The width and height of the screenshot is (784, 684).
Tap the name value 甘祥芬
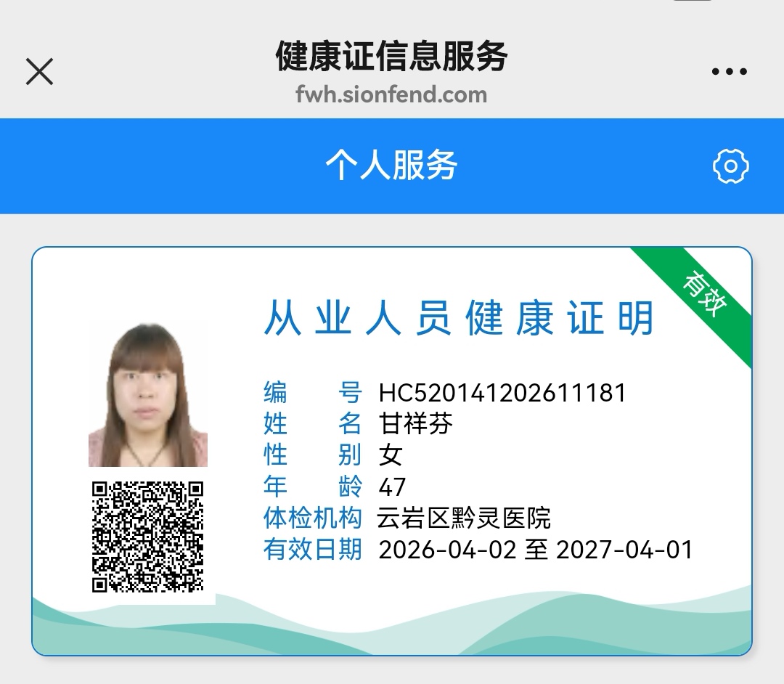[416, 424]
